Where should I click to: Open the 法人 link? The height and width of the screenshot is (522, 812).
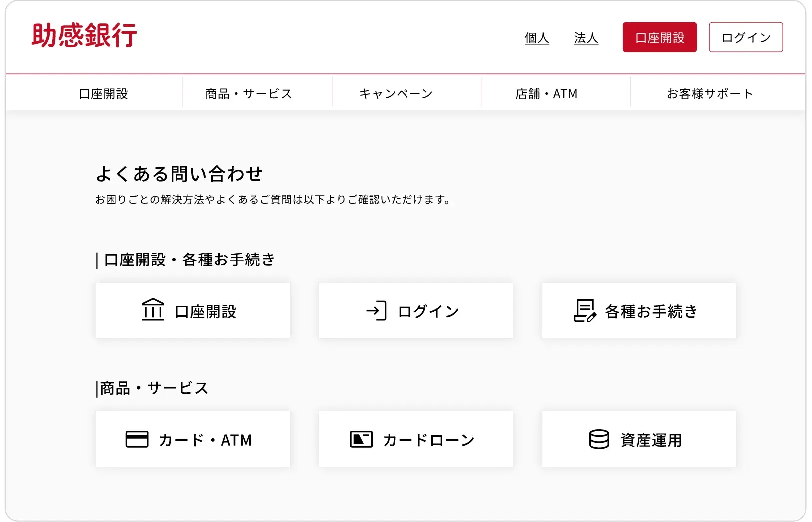click(586, 37)
